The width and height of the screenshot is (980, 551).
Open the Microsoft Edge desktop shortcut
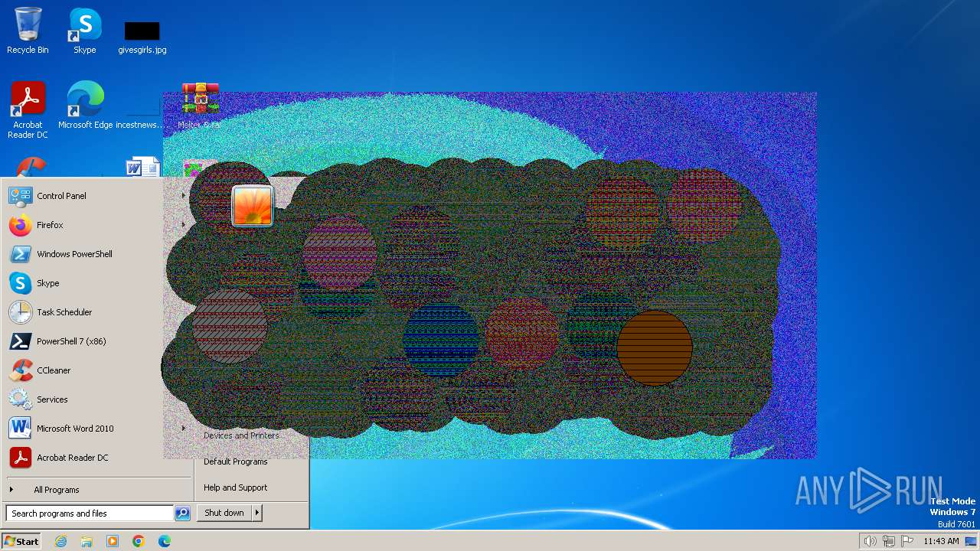85,105
